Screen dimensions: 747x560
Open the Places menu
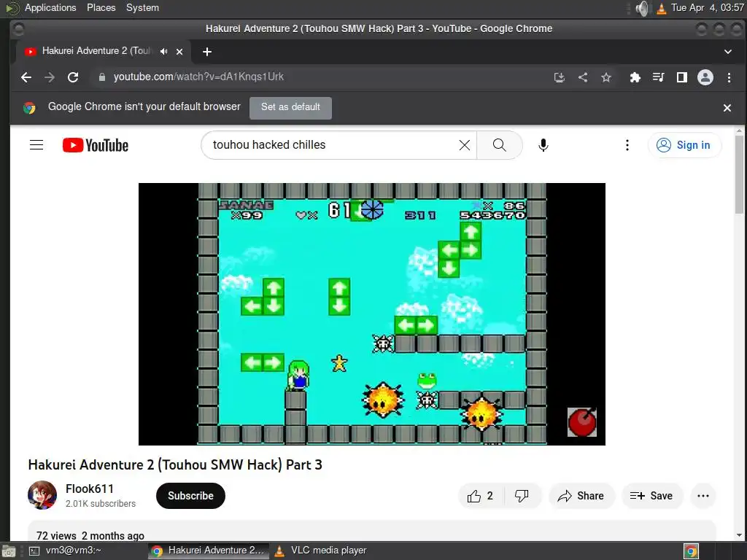(101, 7)
